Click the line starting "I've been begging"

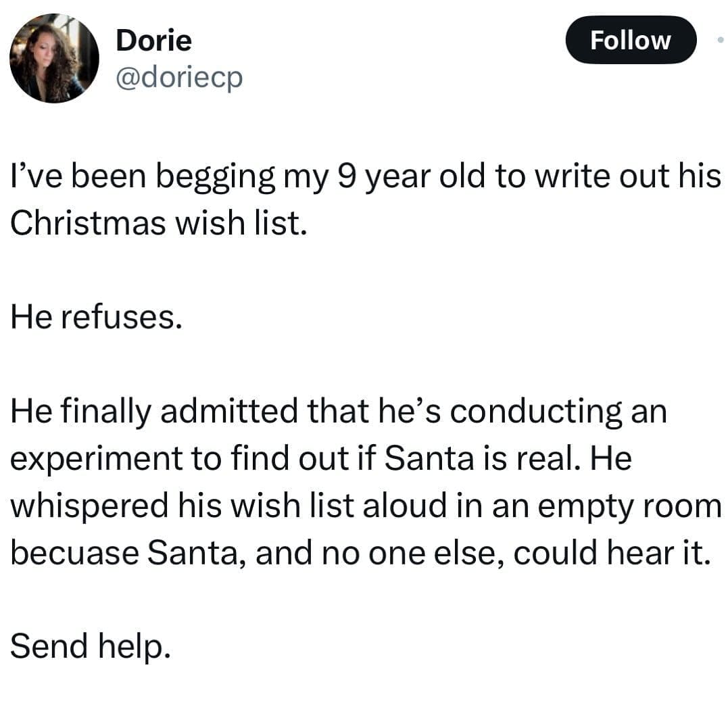point(365,177)
